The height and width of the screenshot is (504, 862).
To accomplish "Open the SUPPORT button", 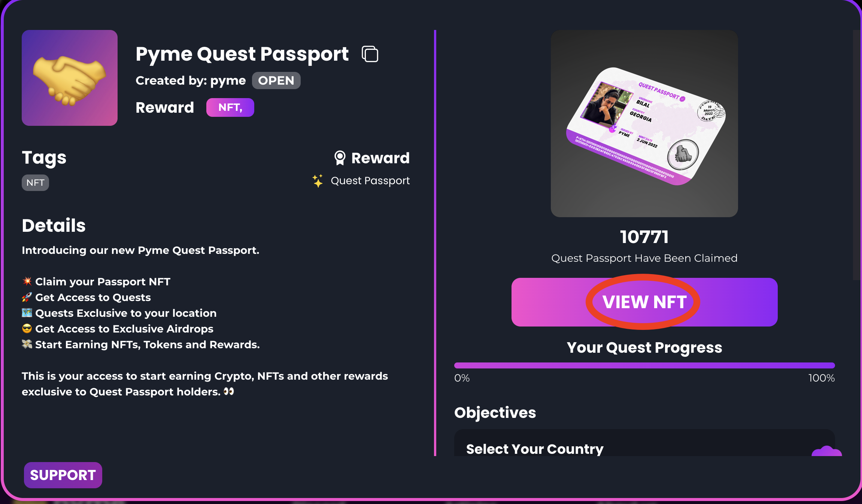I will 63,475.
